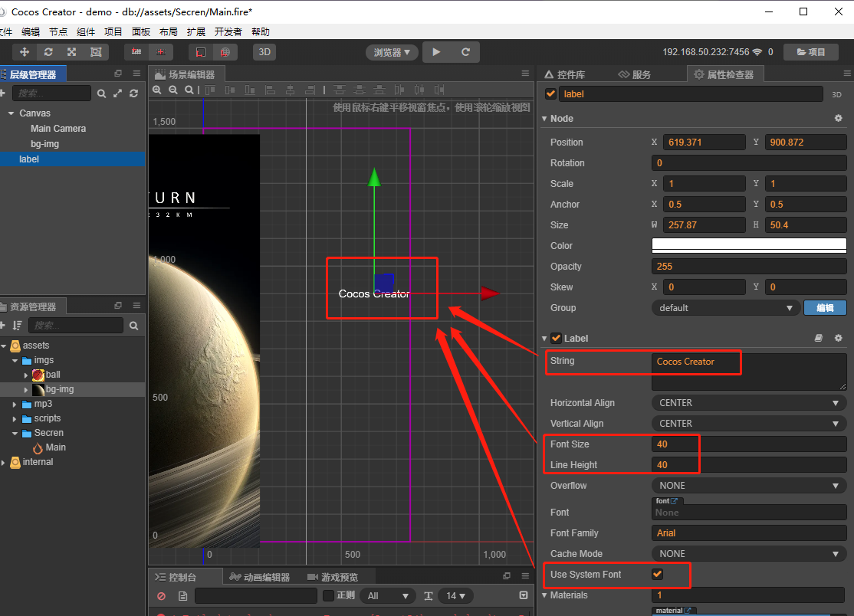Toggle pivot/center gizmo position mode
The width and height of the screenshot is (854, 616).
point(136,52)
